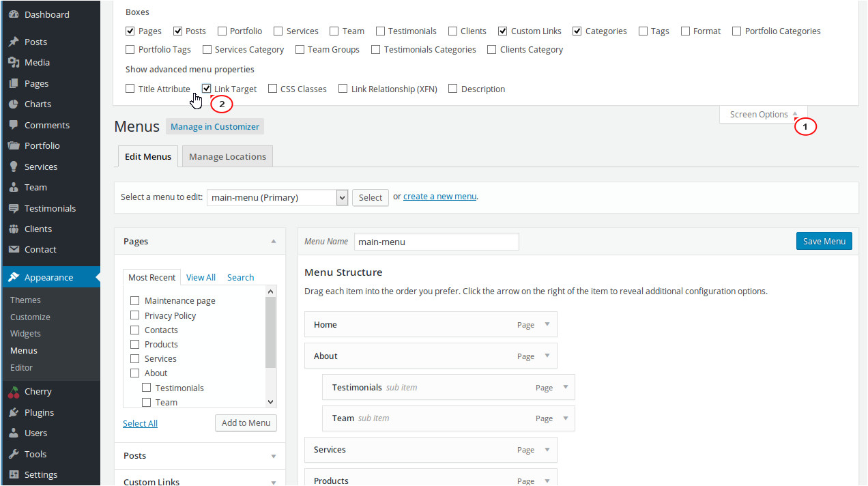Click the create a new menu link
Screen dimensions: 868x486
tap(439, 197)
